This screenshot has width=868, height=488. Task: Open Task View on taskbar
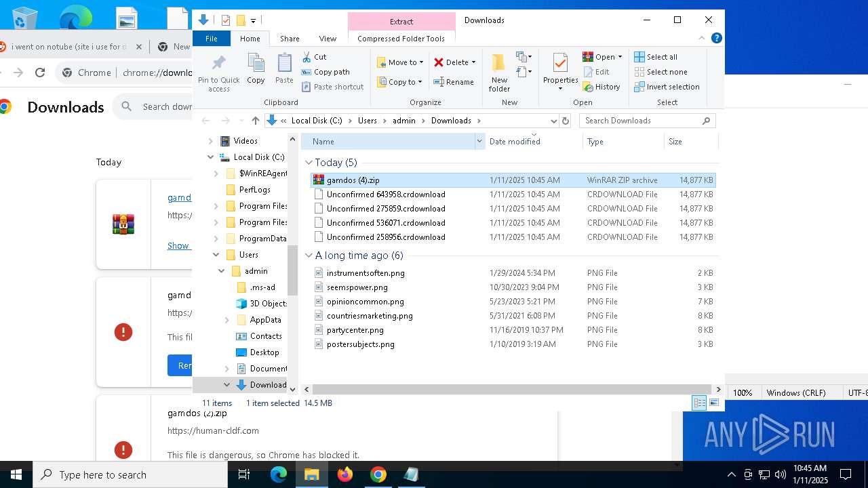pos(244,474)
